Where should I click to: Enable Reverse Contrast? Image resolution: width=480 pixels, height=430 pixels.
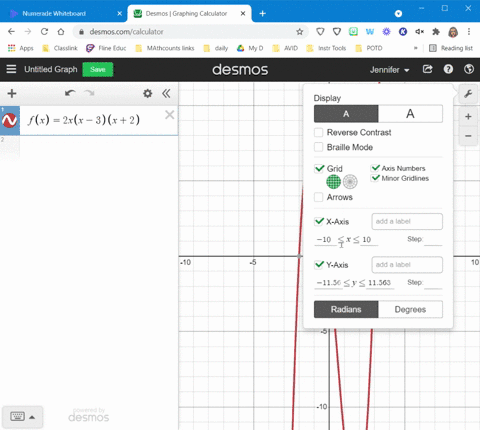[x=319, y=132]
